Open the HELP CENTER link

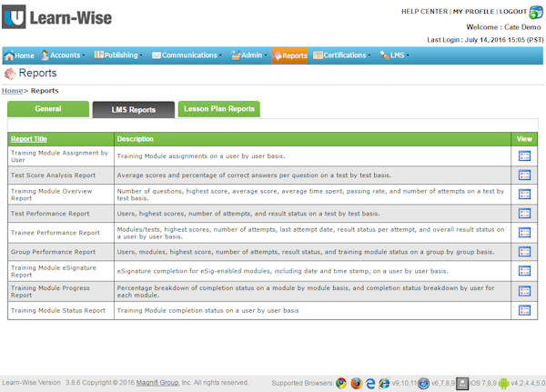coord(423,11)
